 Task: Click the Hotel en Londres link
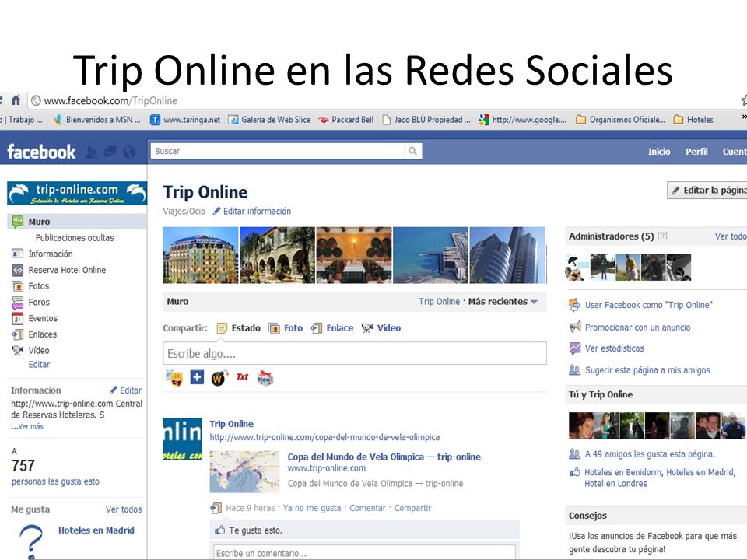pyautogui.click(x=616, y=484)
